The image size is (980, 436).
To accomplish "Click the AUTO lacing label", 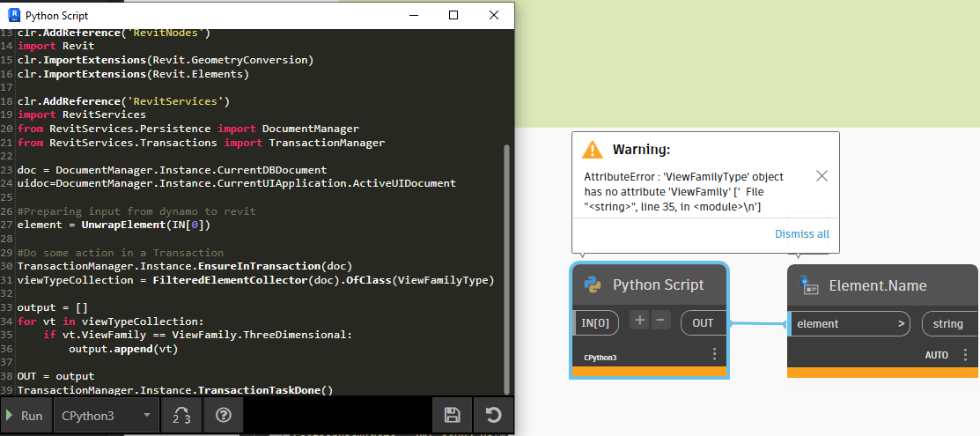I will 937,355.
